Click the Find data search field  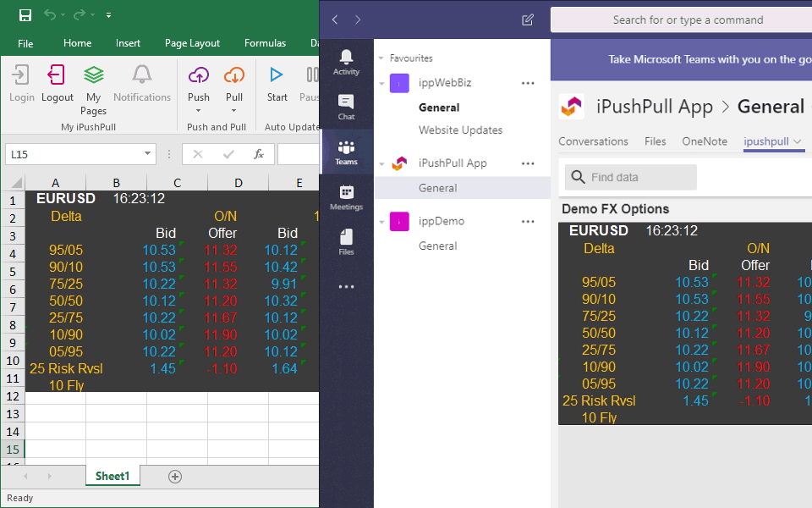(x=630, y=177)
